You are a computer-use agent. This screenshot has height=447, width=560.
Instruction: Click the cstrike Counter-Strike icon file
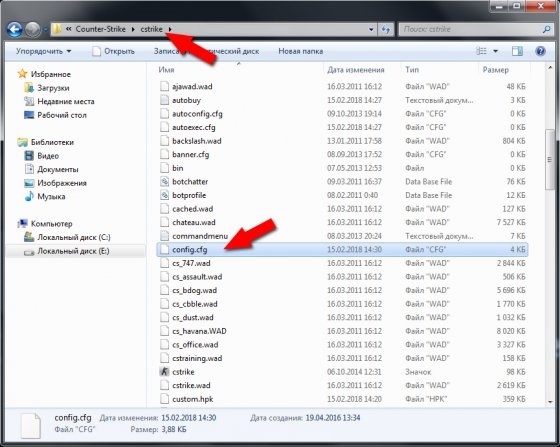point(164,372)
